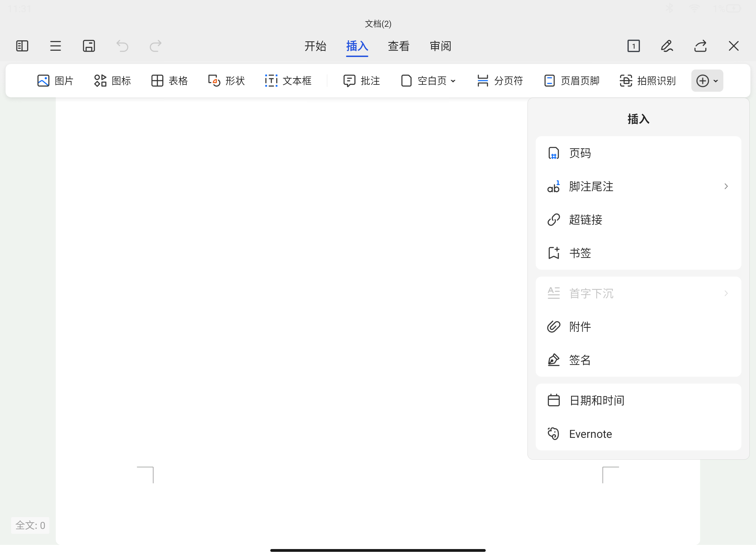Insert a picture into the document
Image resolution: width=756 pixels, height=556 pixels.
(55, 80)
